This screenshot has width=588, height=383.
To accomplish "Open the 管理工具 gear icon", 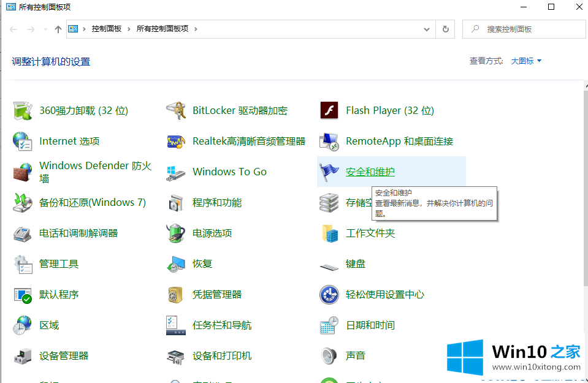I will pyautogui.click(x=23, y=264).
